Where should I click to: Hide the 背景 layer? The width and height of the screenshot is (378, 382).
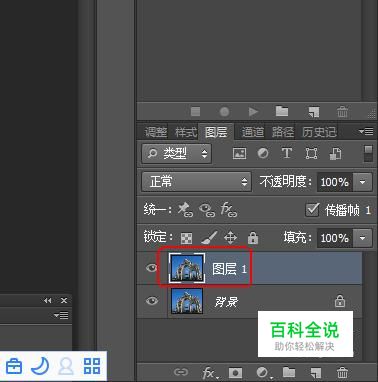(x=152, y=301)
